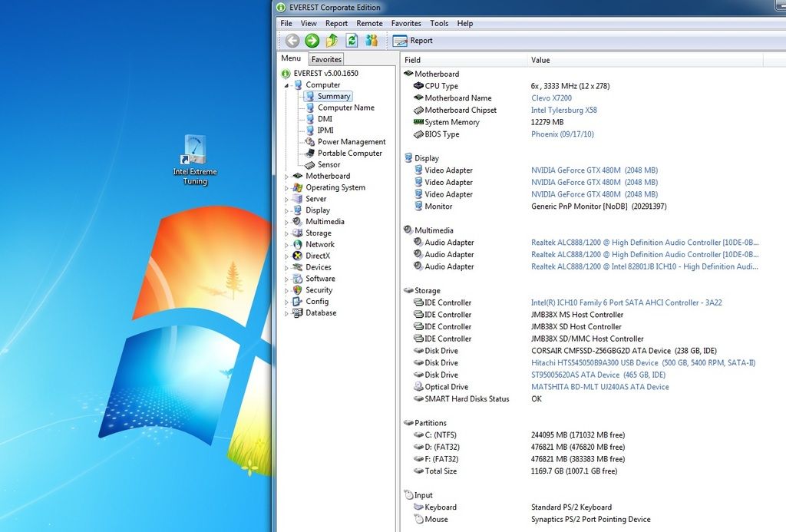
Task: Click the green Forward arrow button
Action: pyautogui.click(x=312, y=41)
